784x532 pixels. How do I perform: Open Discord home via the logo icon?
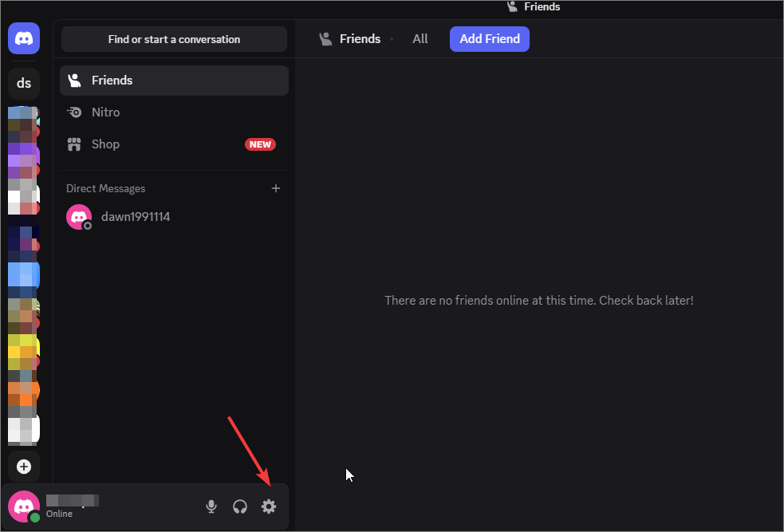coord(23,38)
